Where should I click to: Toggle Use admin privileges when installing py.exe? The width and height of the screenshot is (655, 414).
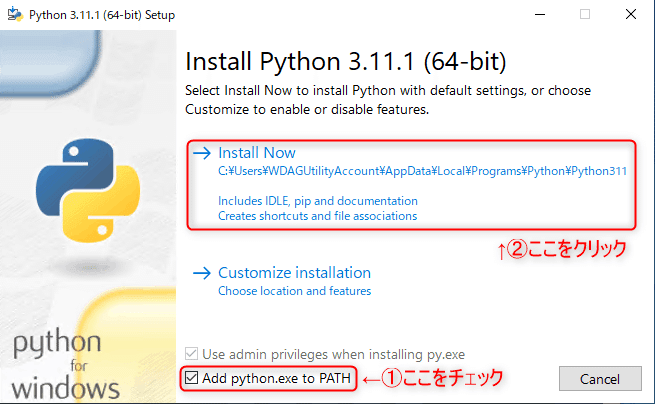click(193, 354)
